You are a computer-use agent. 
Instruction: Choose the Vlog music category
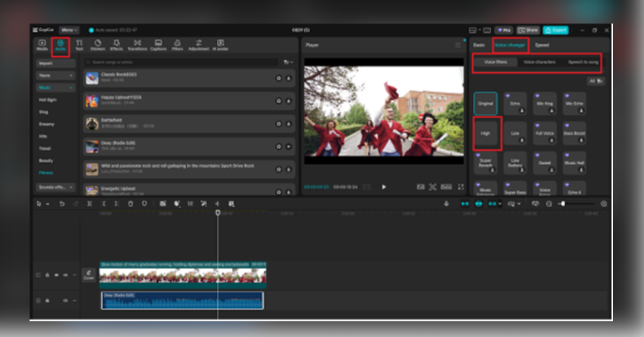[x=43, y=112]
